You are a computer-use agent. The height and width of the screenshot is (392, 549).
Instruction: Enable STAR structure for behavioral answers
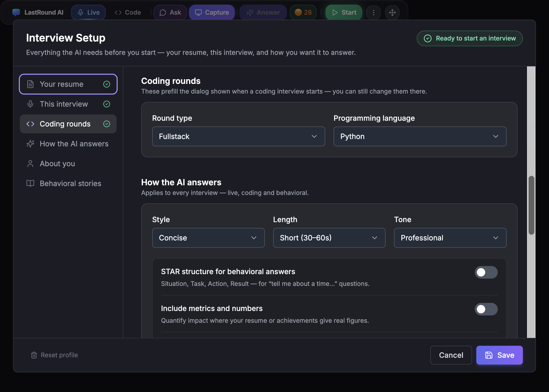click(486, 272)
